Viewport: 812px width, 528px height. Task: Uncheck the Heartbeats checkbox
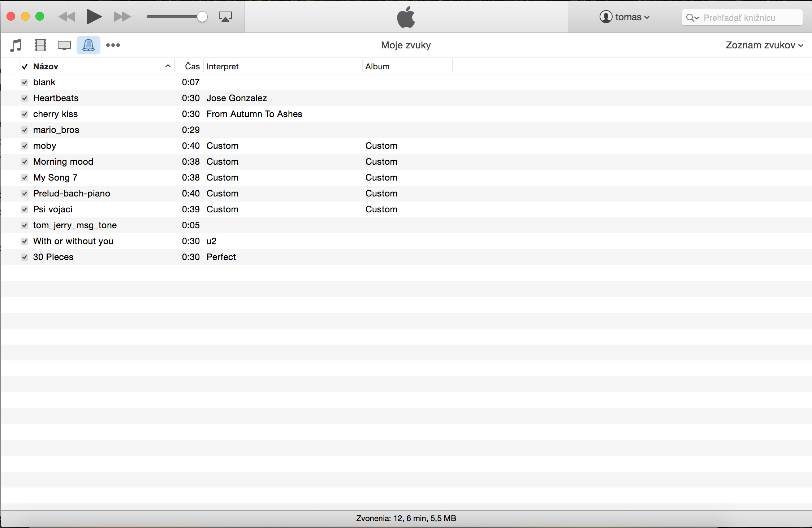pyautogui.click(x=25, y=98)
